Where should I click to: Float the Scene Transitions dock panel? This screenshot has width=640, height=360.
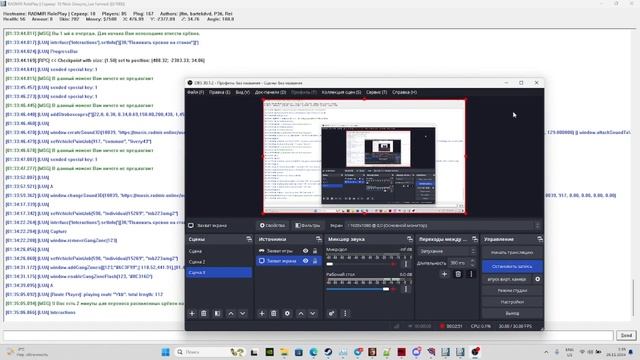point(475,239)
